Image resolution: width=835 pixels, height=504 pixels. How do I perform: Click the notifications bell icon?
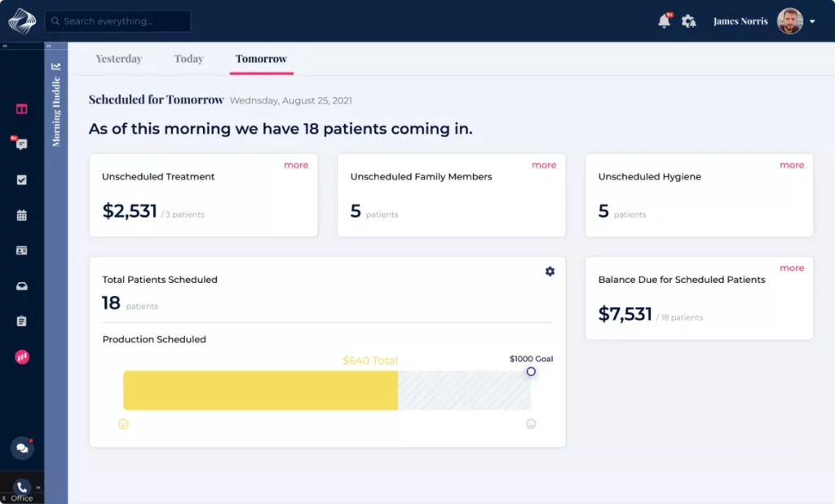pos(664,21)
